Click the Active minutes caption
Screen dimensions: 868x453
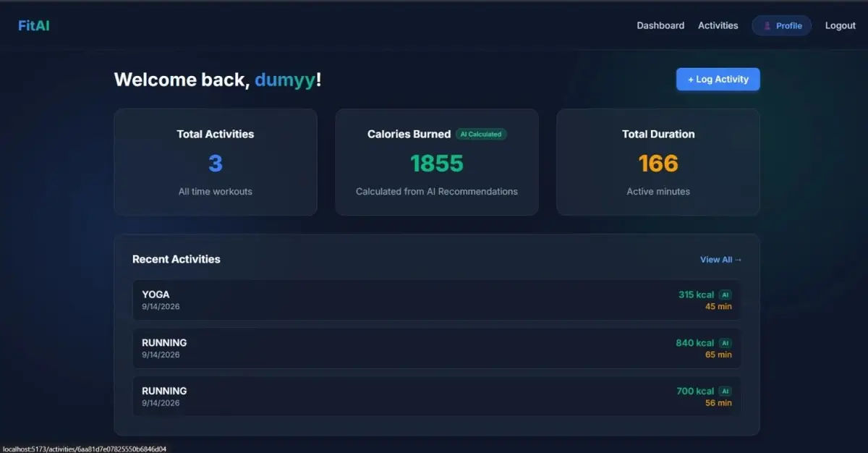coord(658,192)
